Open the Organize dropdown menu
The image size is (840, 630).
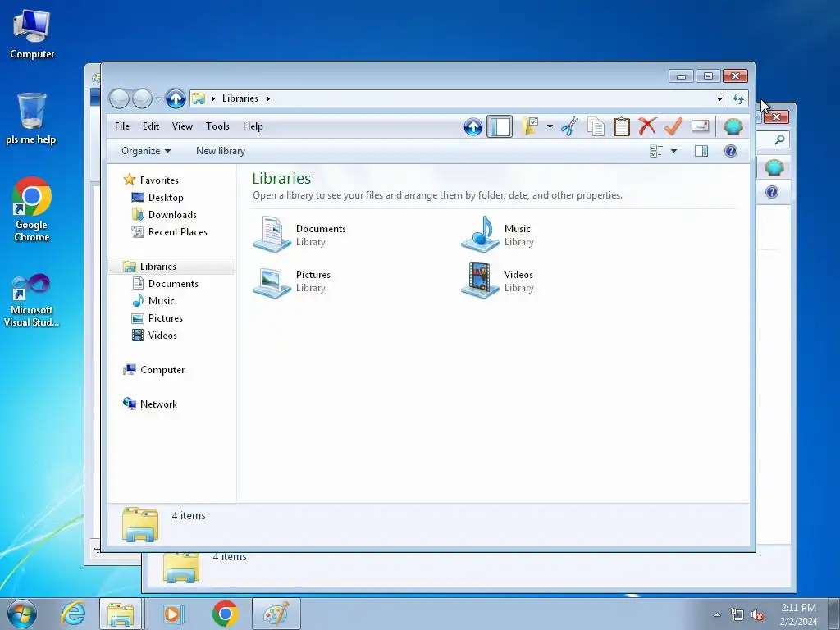[146, 151]
